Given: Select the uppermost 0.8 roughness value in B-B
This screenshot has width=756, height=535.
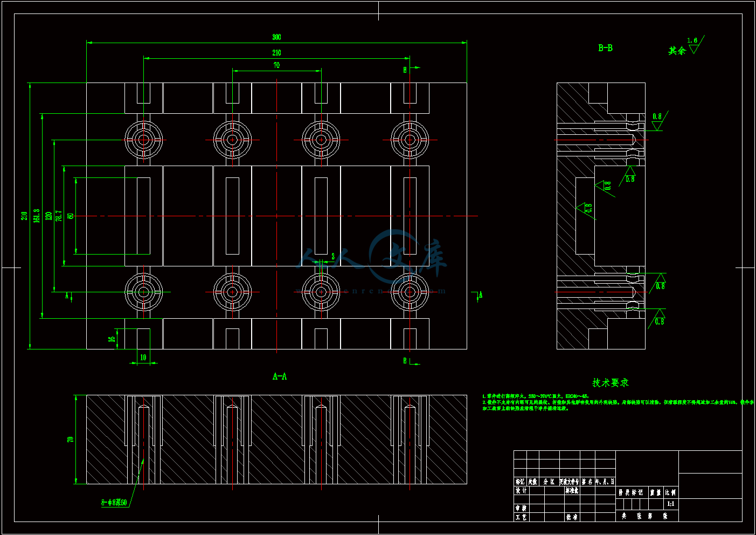Looking at the screenshot, I should click(x=657, y=116).
